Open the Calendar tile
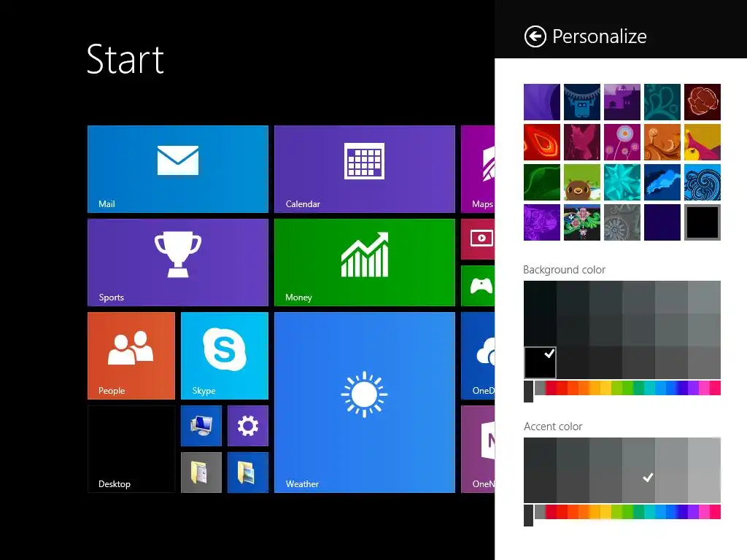The image size is (747, 560). coord(365,169)
